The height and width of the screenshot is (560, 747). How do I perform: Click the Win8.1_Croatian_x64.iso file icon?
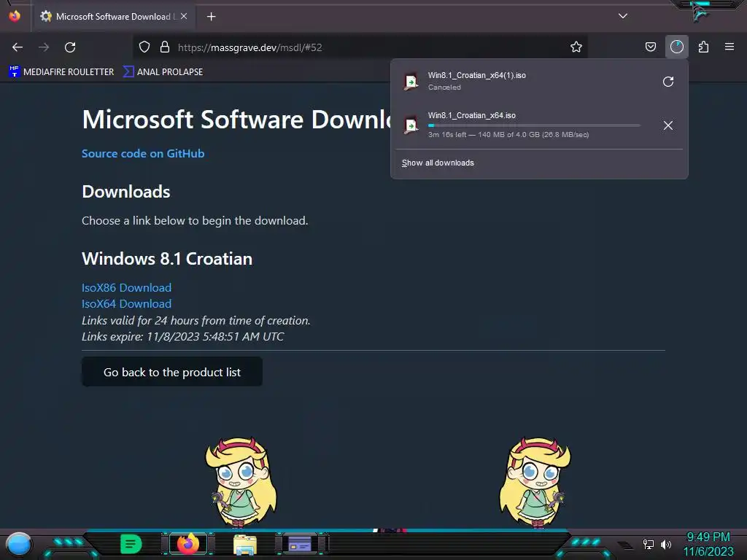[411, 125]
